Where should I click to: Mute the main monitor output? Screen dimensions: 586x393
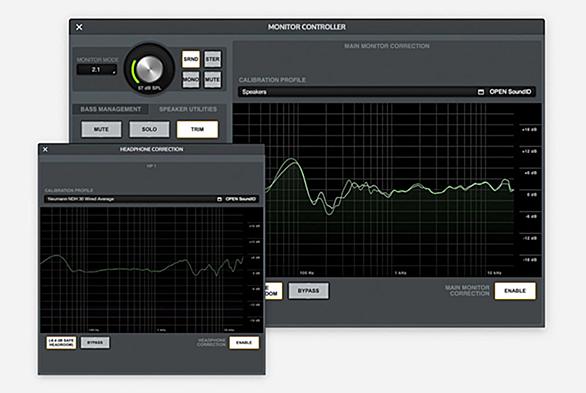[x=213, y=80]
